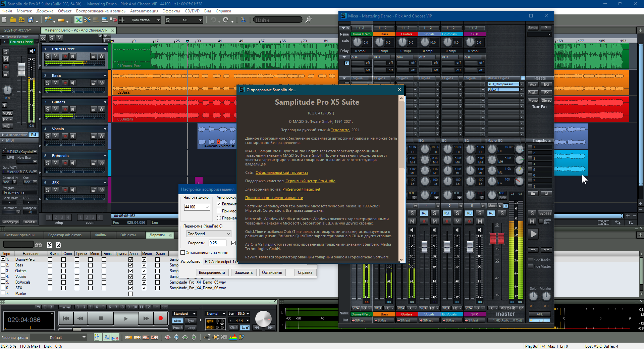Image resolution: width=644 pixels, height=349 pixels.
Task: Toggle the snap grid (#) toolbar icon
Action: 122,20
